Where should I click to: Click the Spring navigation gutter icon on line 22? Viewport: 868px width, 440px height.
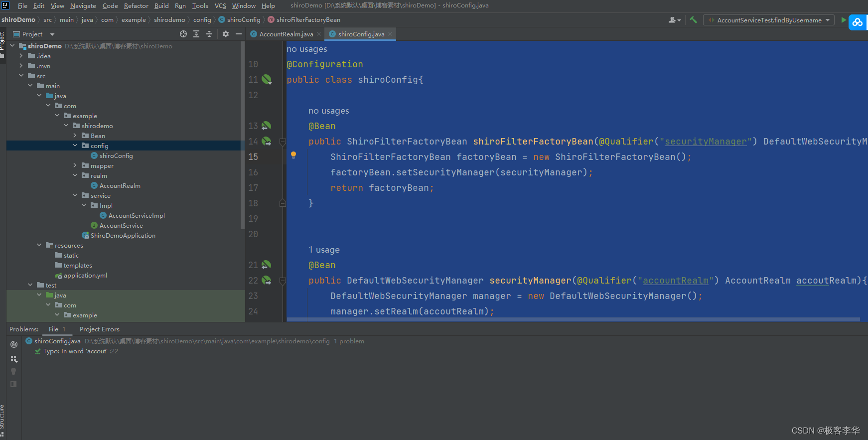267,281
